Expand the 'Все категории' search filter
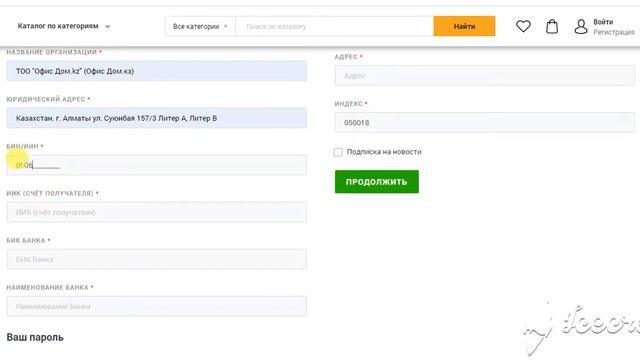 (200, 27)
